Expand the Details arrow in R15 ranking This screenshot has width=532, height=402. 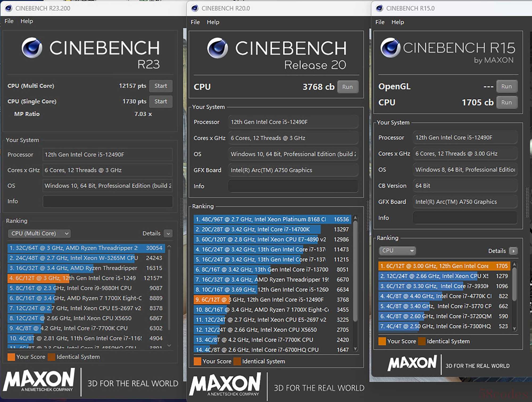tap(513, 251)
